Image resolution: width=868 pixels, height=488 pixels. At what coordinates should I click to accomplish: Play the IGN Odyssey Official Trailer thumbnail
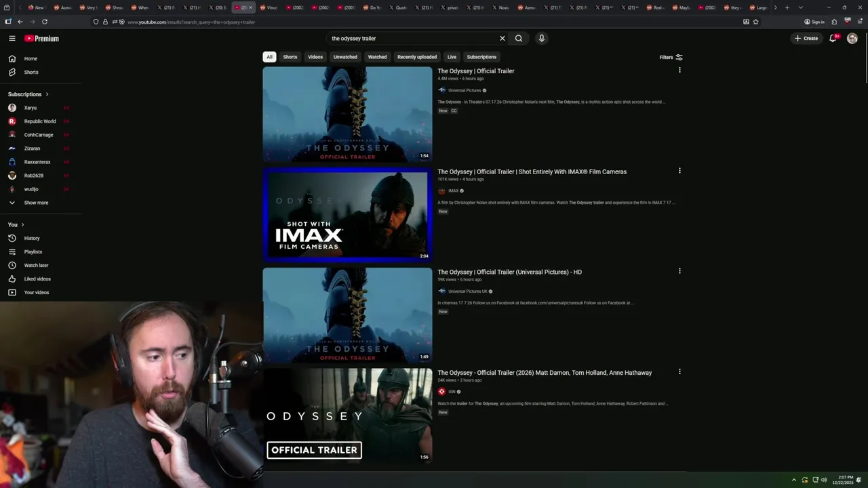click(347, 415)
